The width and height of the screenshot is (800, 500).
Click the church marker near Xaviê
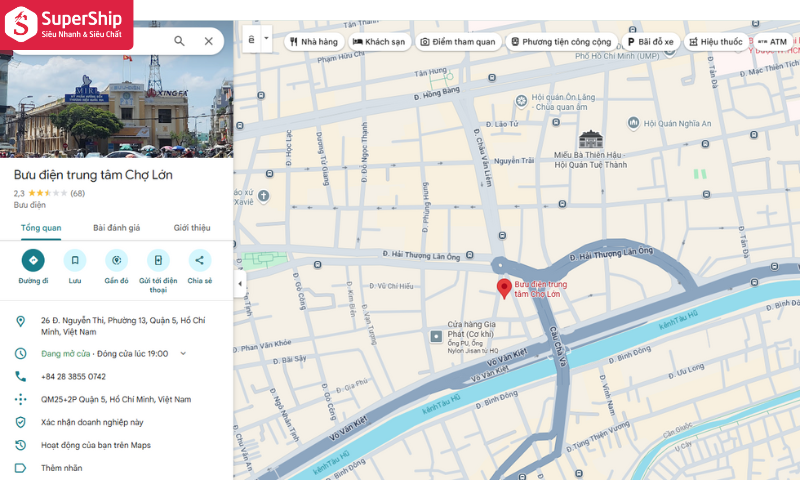coord(263,196)
